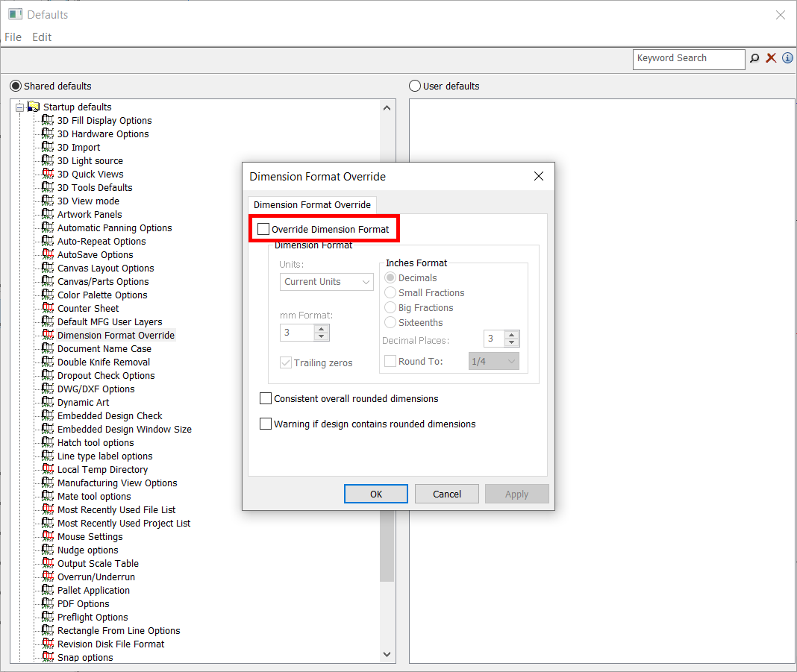Select the User defaults radio button

coord(414,85)
